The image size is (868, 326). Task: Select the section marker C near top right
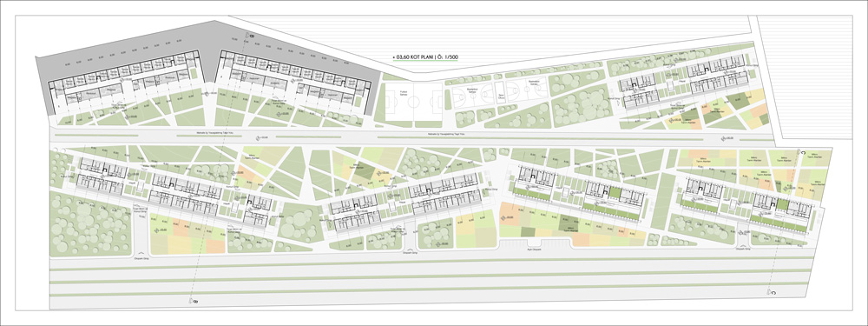click(x=804, y=152)
